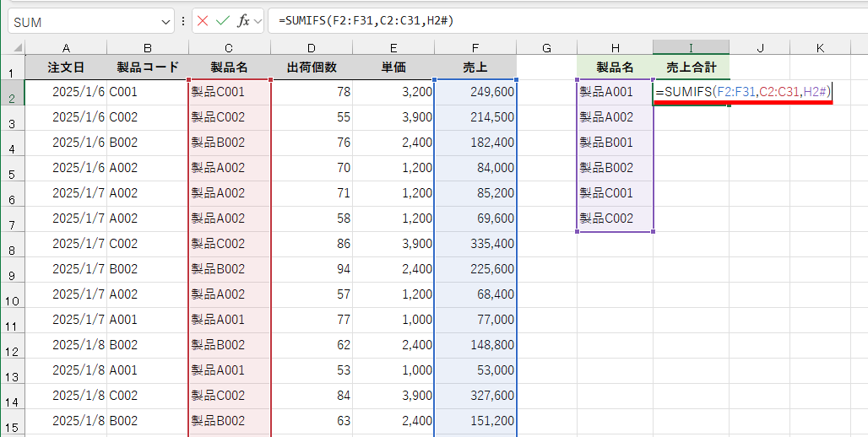Click the 売上合計 header cell
The height and width of the screenshot is (437, 868).
pyautogui.click(x=691, y=67)
